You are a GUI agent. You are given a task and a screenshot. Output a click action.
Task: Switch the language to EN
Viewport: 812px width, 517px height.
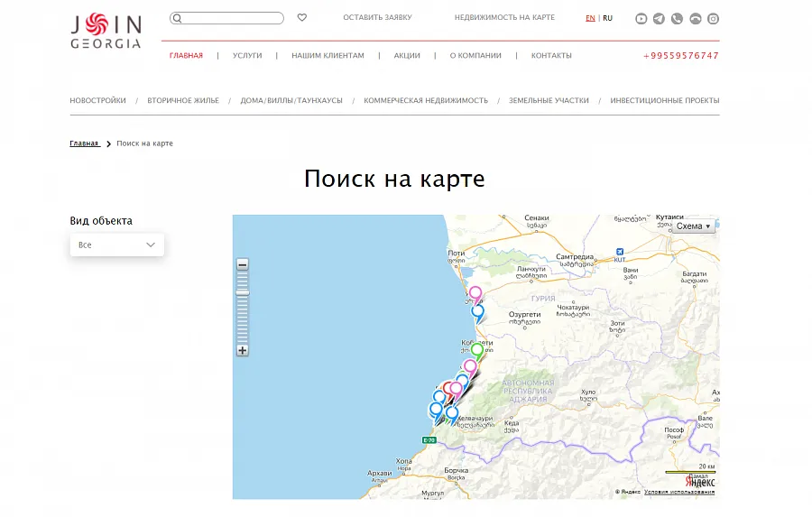tap(590, 18)
